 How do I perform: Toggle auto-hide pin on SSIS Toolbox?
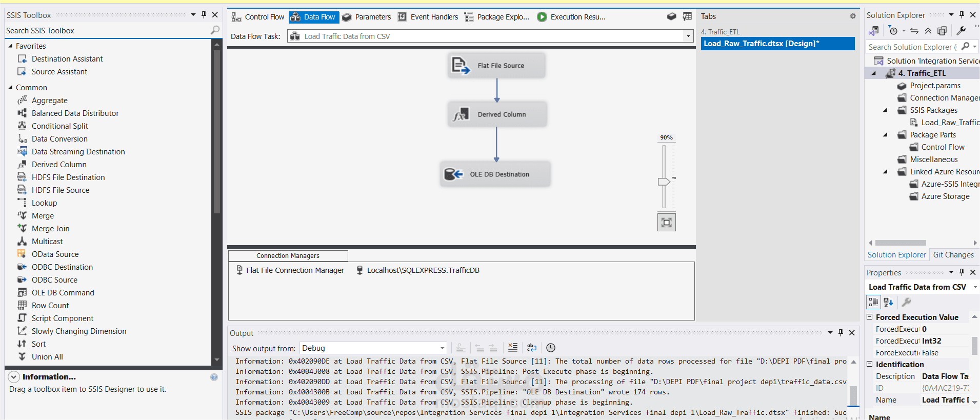point(204,15)
